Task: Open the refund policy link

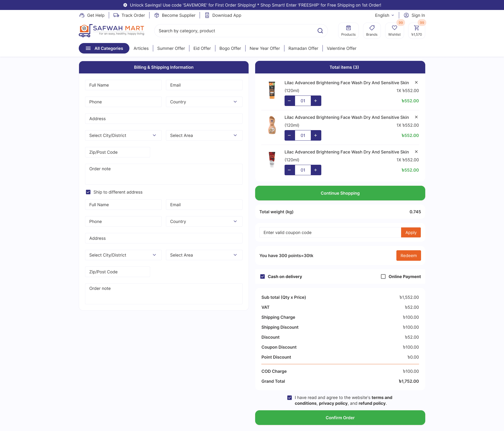Action: [x=372, y=403]
